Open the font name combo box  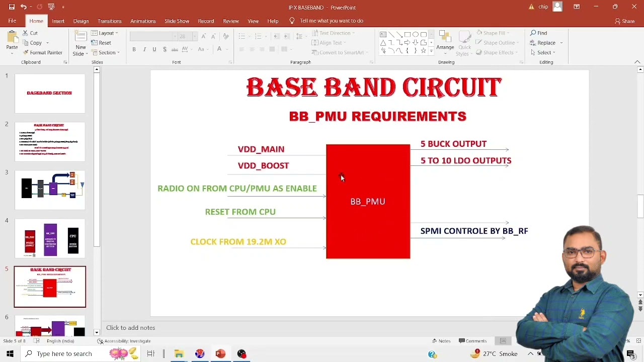point(153,36)
